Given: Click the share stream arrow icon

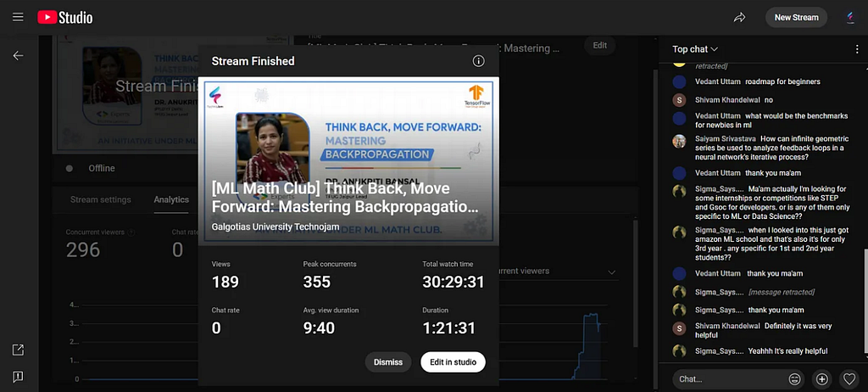Looking at the screenshot, I should pyautogui.click(x=739, y=18).
